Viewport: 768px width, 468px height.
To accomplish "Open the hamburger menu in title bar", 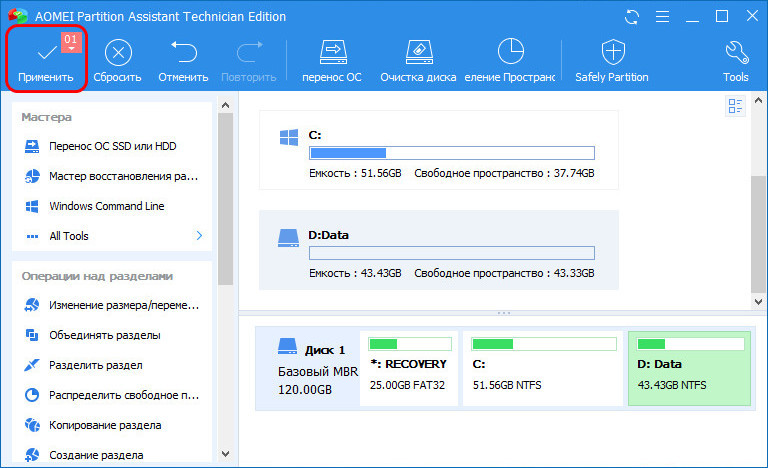I will [662, 17].
